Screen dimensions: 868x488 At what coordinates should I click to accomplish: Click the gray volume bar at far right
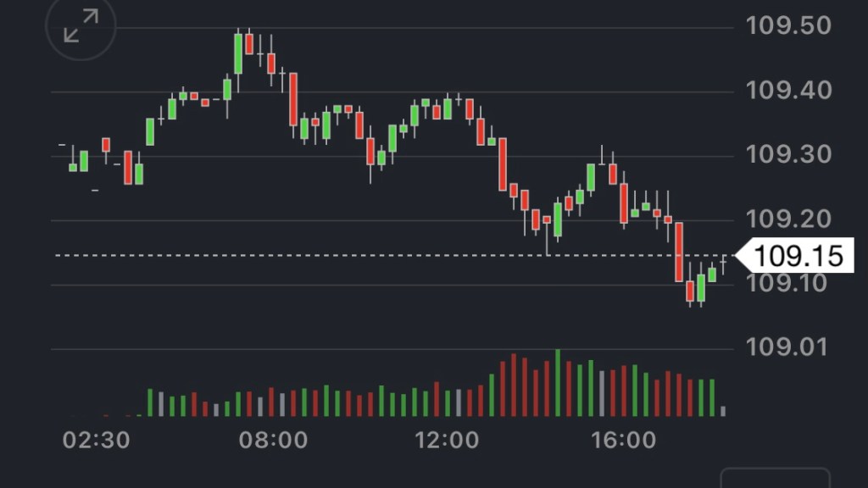723,411
